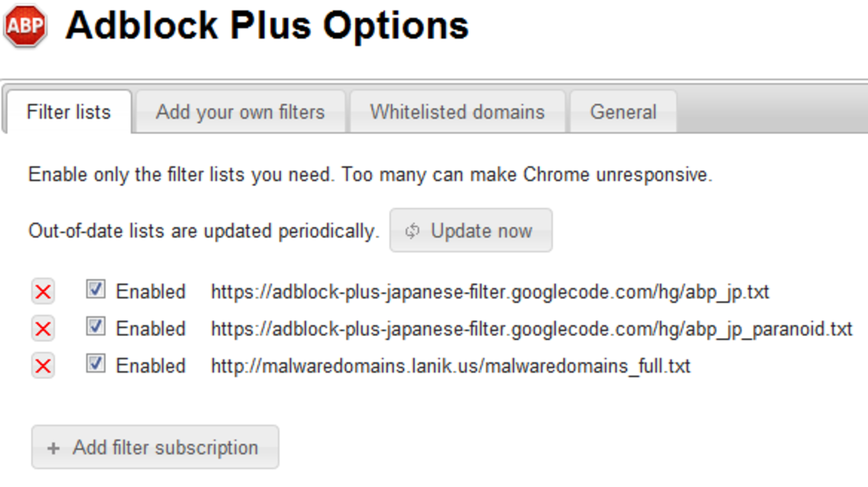
Task: Click the Adblock Plus Options heading
Action: point(267,27)
